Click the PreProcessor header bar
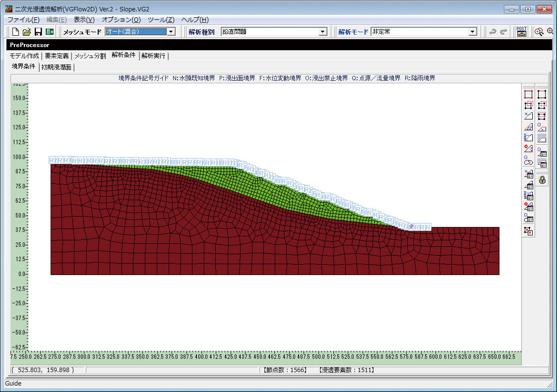Viewport: 557px width, 392px height. [x=279, y=45]
